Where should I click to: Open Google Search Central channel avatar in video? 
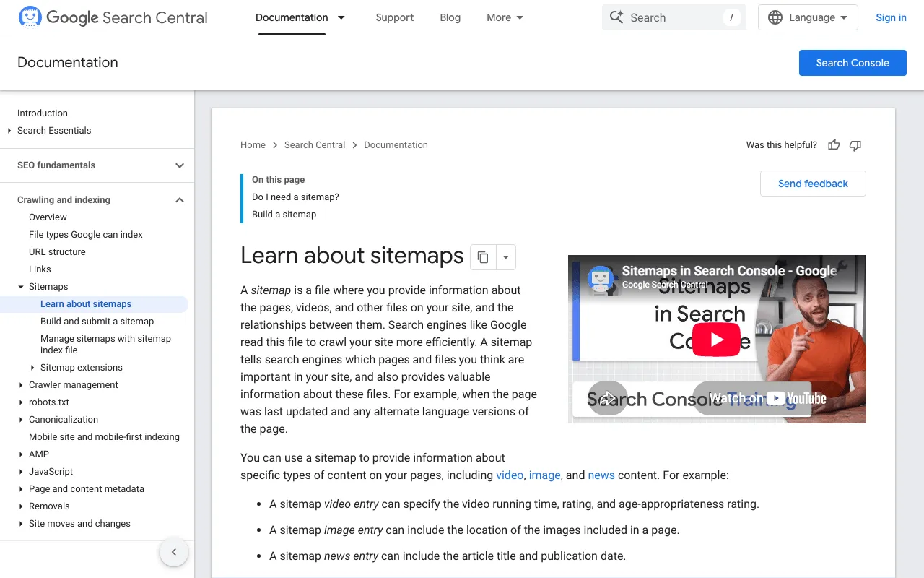[x=601, y=278]
